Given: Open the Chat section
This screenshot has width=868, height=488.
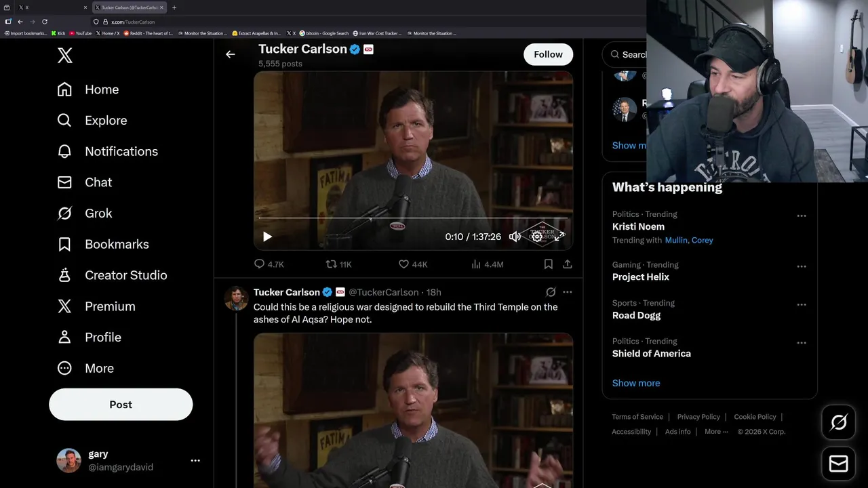Looking at the screenshot, I should click(x=85, y=182).
